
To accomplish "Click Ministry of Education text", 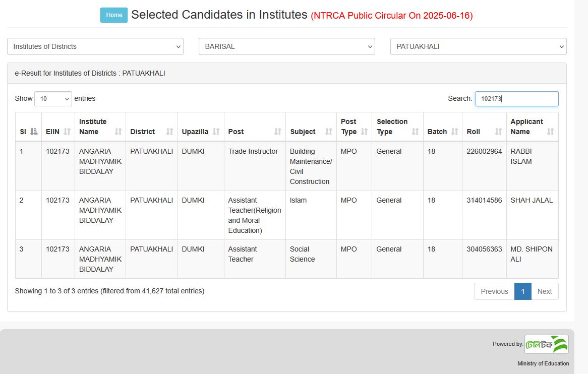I will [x=543, y=363].
